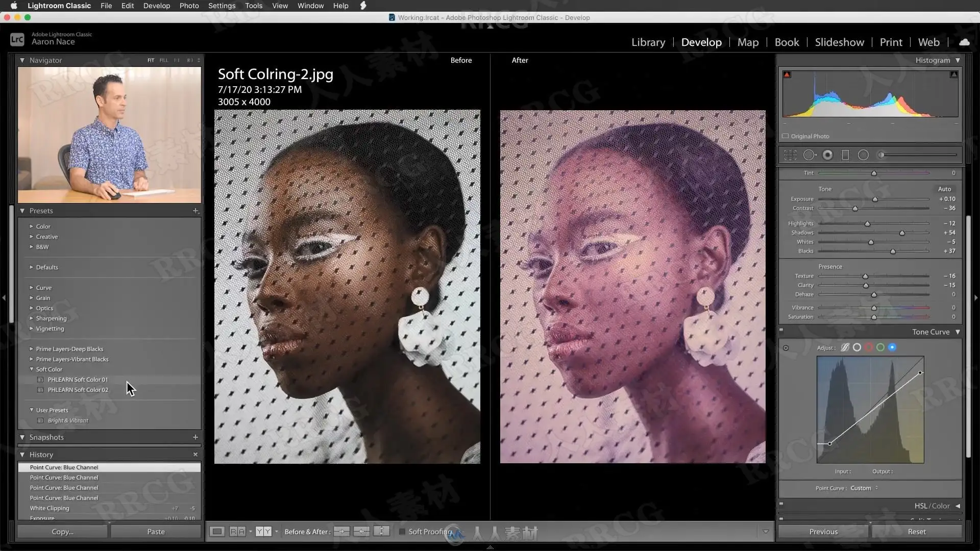Image resolution: width=980 pixels, height=551 pixels.
Task: Click the Copy... button
Action: [x=62, y=532]
